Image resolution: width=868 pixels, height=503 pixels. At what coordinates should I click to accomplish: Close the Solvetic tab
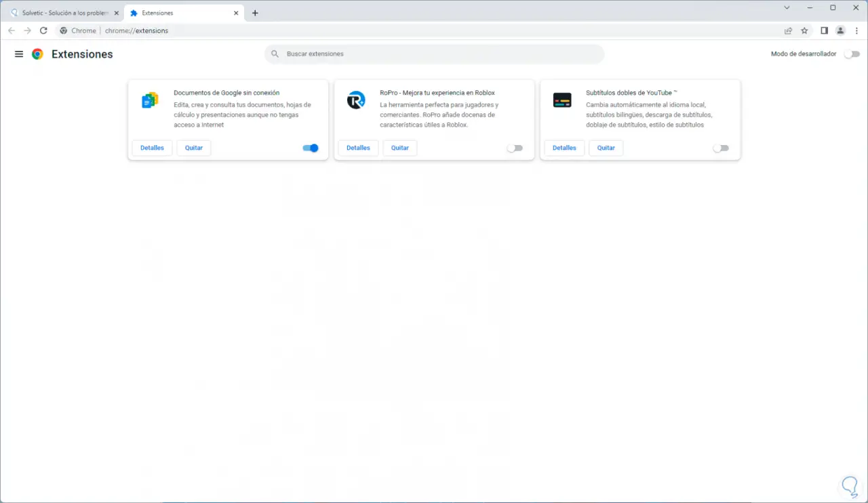coord(117,13)
